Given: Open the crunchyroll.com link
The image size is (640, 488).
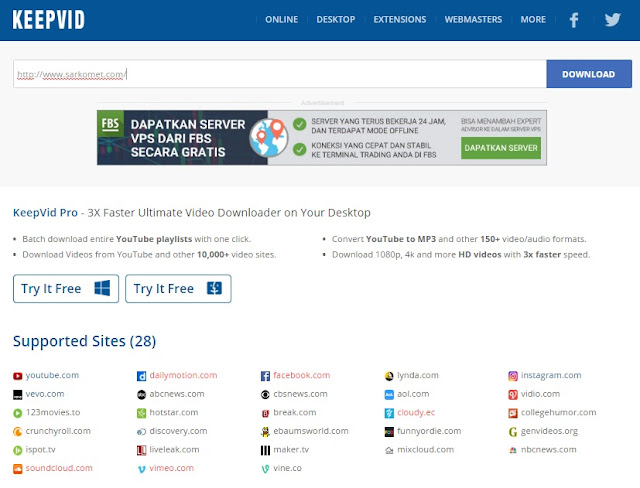Looking at the screenshot, I should tap(58, 431).
